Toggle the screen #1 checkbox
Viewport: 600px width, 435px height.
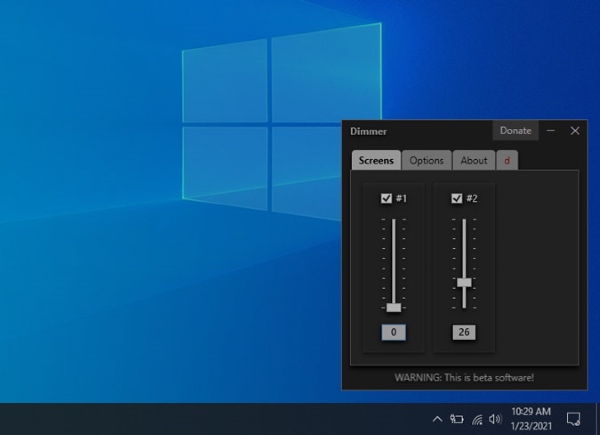point(386,198)
